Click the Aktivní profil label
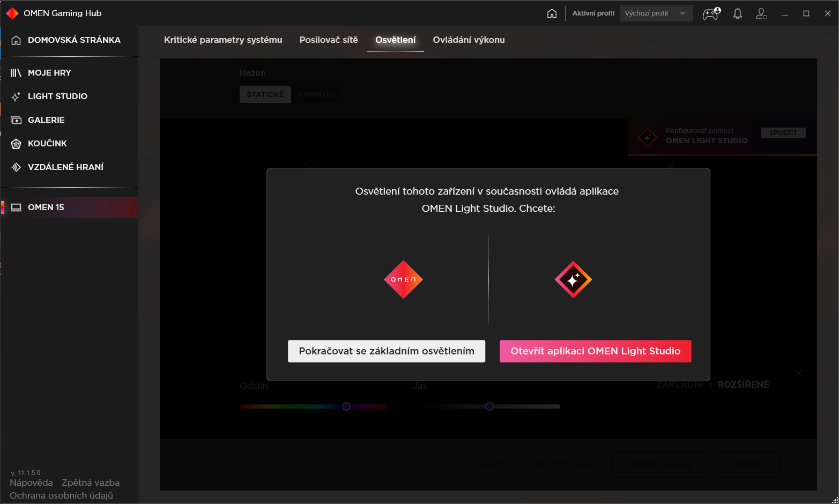Image resolution: width=839 pixels, height=504 pixels. (593, 13)
